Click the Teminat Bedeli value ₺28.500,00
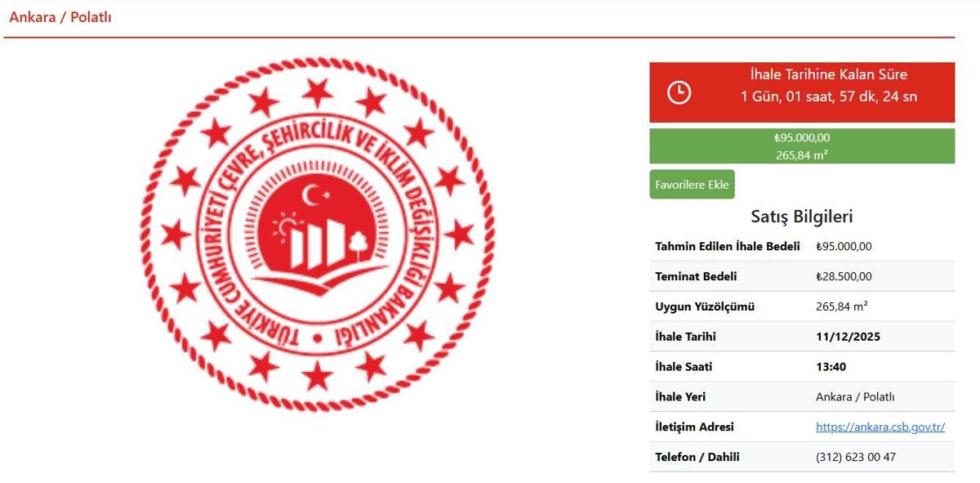Viewport: 980px width, 483px height. (x=844, y=276)
